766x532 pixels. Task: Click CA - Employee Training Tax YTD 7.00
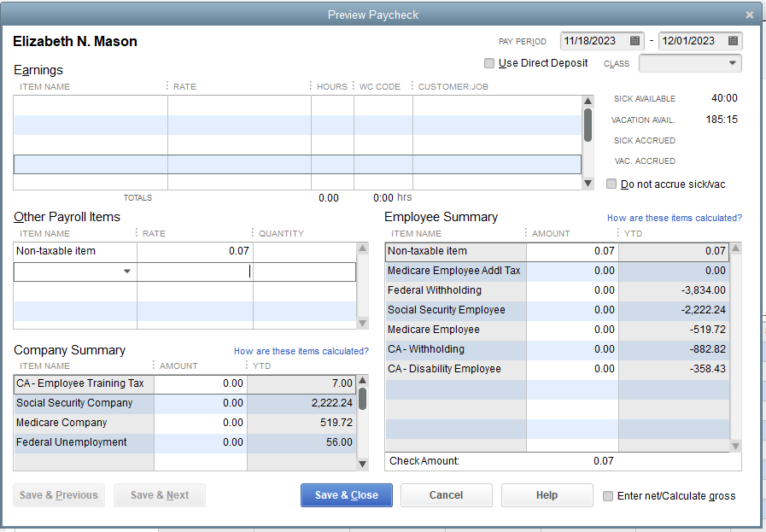342,383
